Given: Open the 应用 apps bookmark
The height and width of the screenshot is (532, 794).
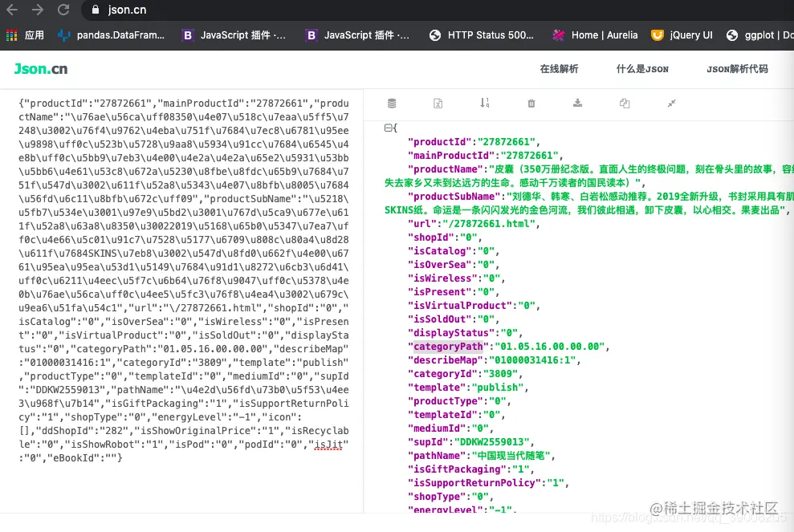Looking at the screenshot, I should 26,35.
